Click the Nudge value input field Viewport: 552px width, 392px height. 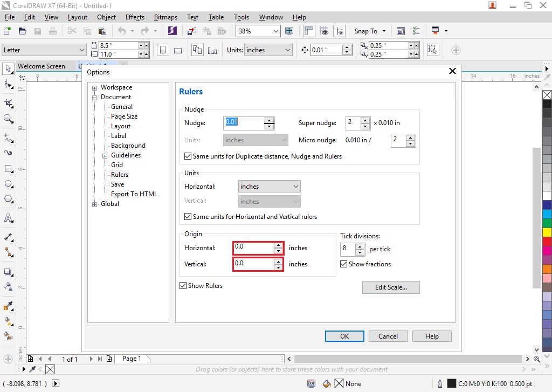click(x=244, y=123)
